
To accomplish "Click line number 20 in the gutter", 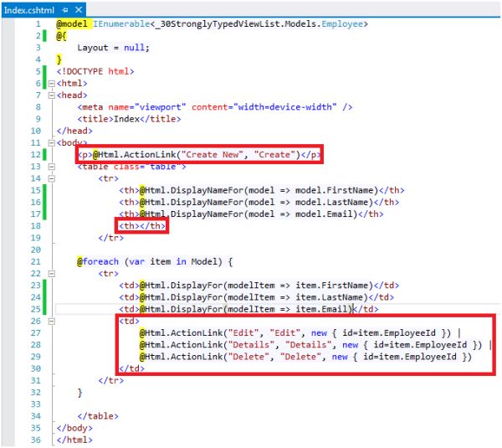I will [36, 250].
